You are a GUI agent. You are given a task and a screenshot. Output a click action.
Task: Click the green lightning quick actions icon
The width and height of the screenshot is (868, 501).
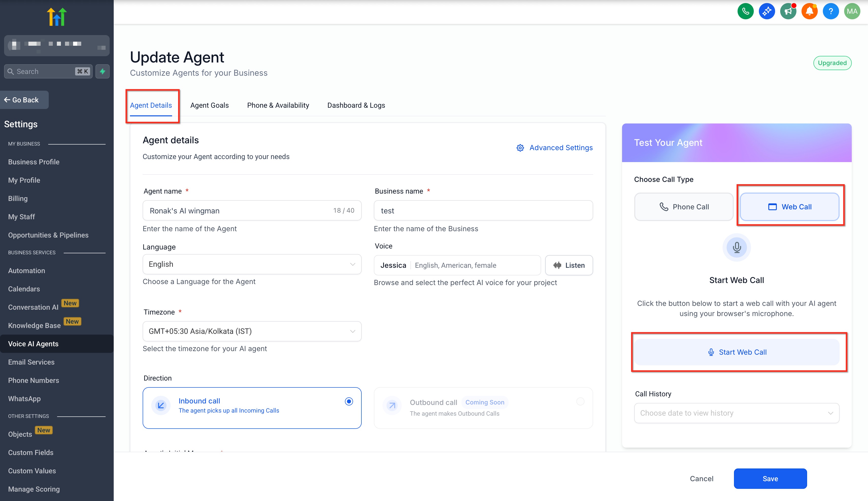click(103, 71)
